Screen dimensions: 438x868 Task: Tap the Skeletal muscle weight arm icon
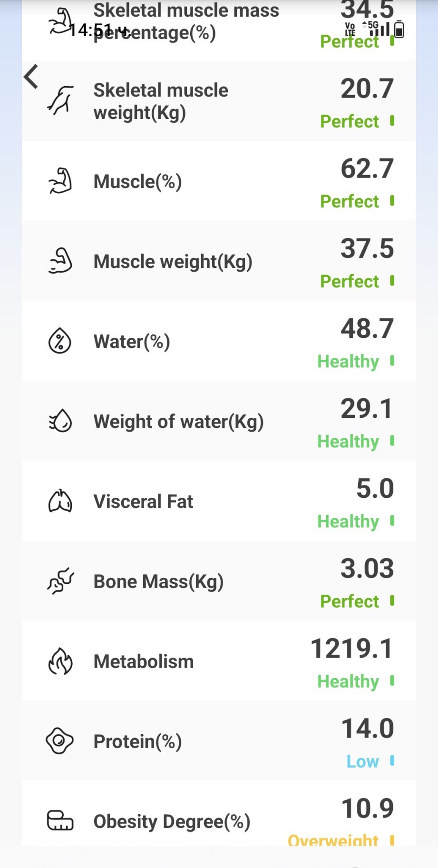[x=60, y=100]
